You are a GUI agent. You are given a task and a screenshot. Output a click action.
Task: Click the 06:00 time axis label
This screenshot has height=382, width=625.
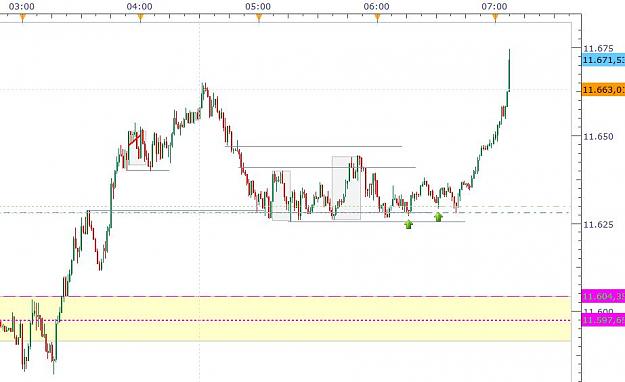click(376, 6)
